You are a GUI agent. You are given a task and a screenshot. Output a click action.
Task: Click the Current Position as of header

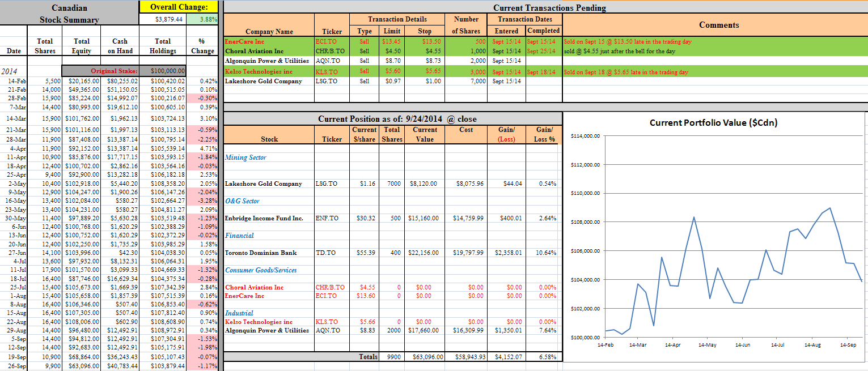tap(397, 119)
